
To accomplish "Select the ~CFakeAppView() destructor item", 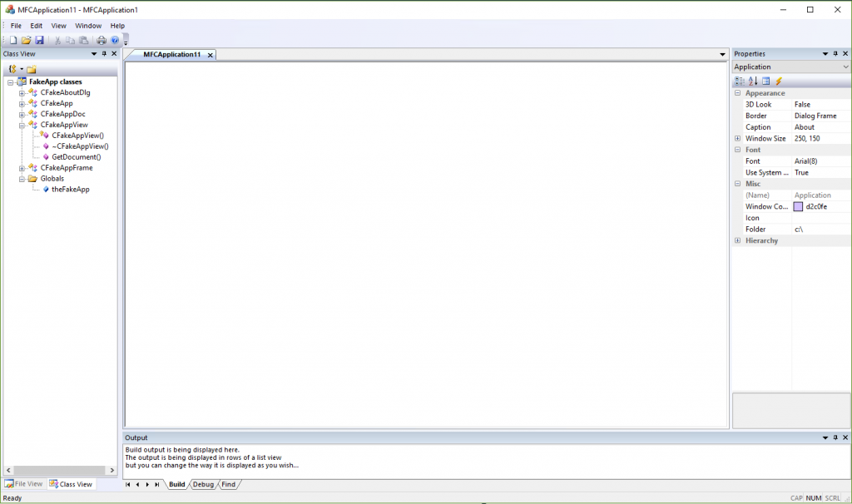I will [80, 146].
